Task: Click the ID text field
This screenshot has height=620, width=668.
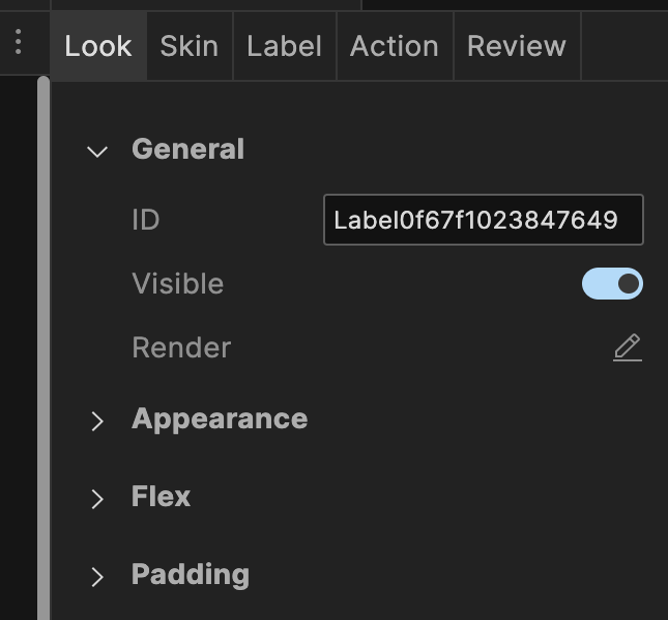Action: [x=483, y=220]
